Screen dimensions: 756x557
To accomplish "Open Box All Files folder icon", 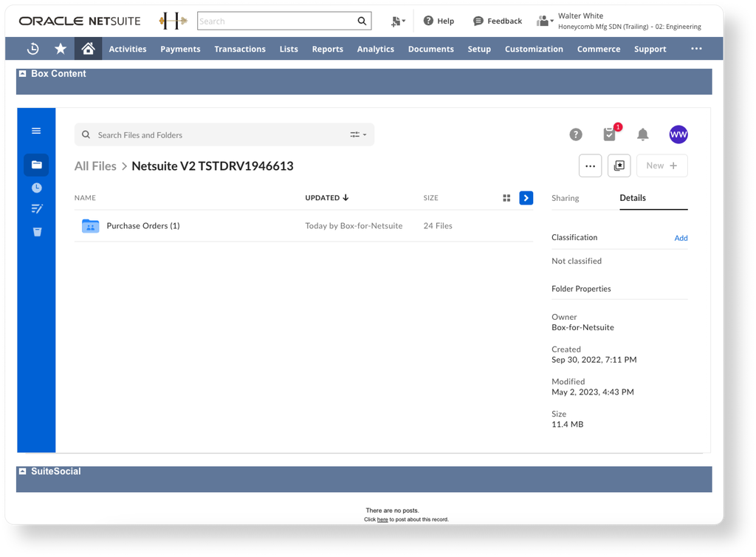I will tap(36, 165).
